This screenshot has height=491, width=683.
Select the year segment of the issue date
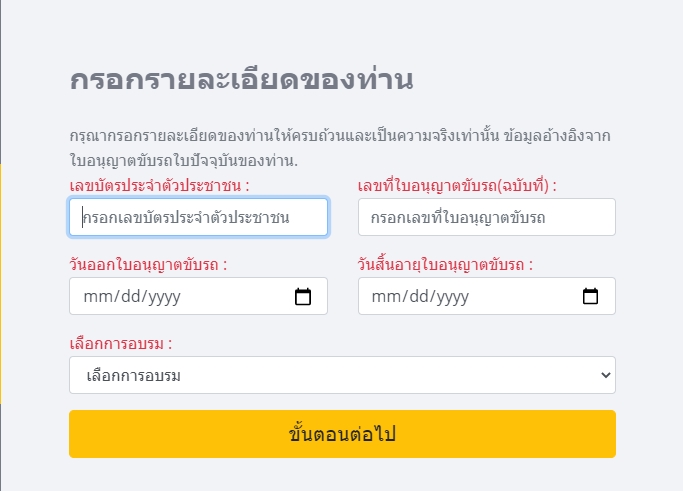point(163,296)
